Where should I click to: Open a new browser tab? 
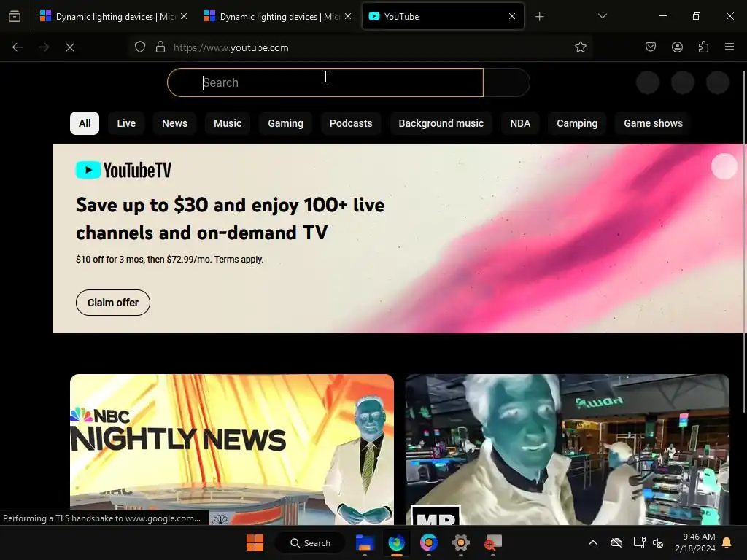(x=539, y=17)
